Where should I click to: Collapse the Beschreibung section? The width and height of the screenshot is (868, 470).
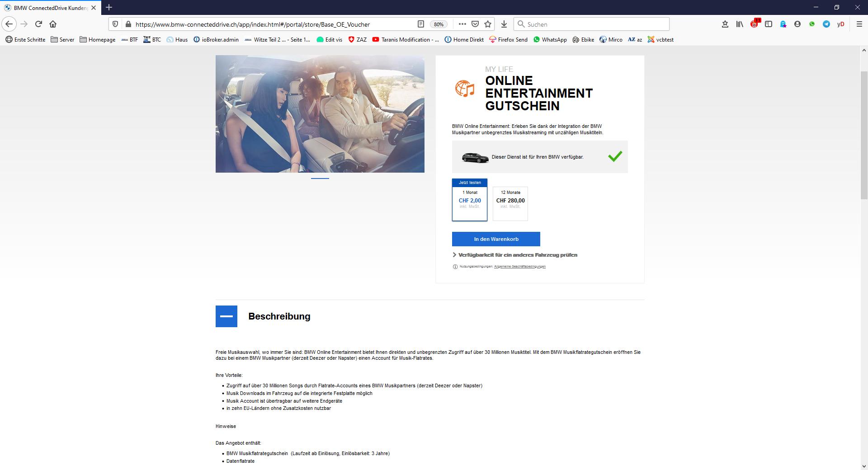coord(226,316)
